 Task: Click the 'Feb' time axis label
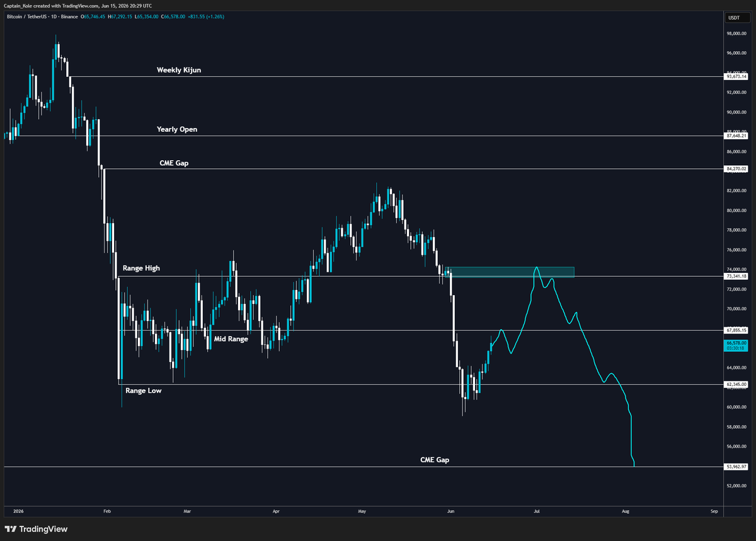coord(106,511)
